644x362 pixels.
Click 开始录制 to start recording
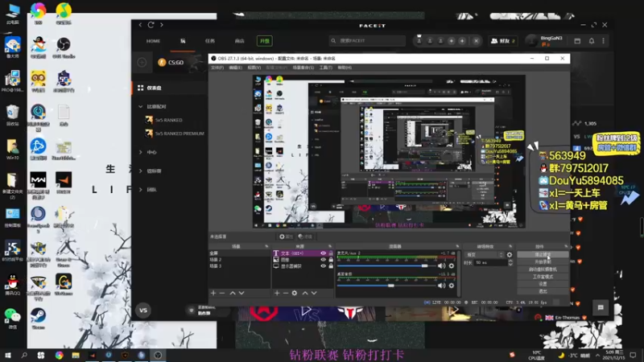[x=543, y=262]
